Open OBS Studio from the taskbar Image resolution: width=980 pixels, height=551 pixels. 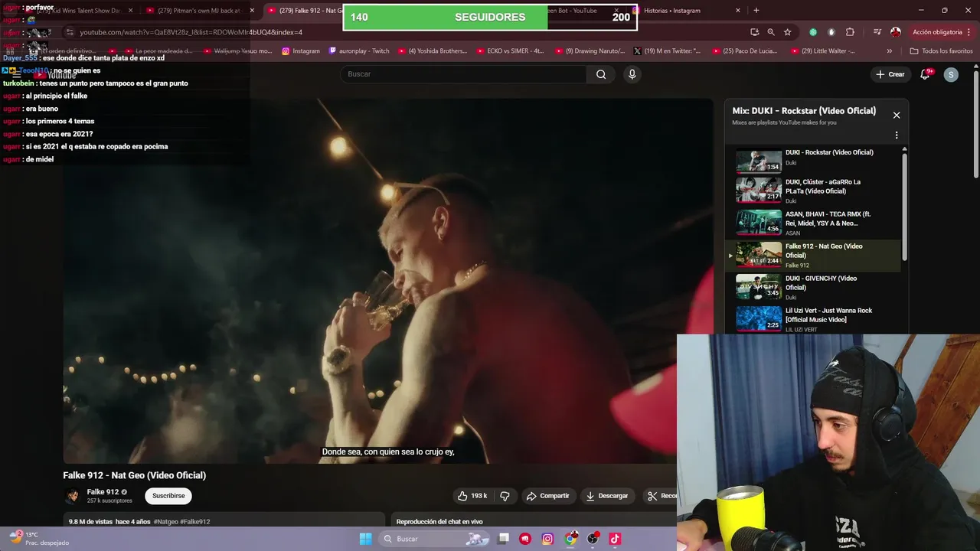pyautogui.click(x=593, y=539)
